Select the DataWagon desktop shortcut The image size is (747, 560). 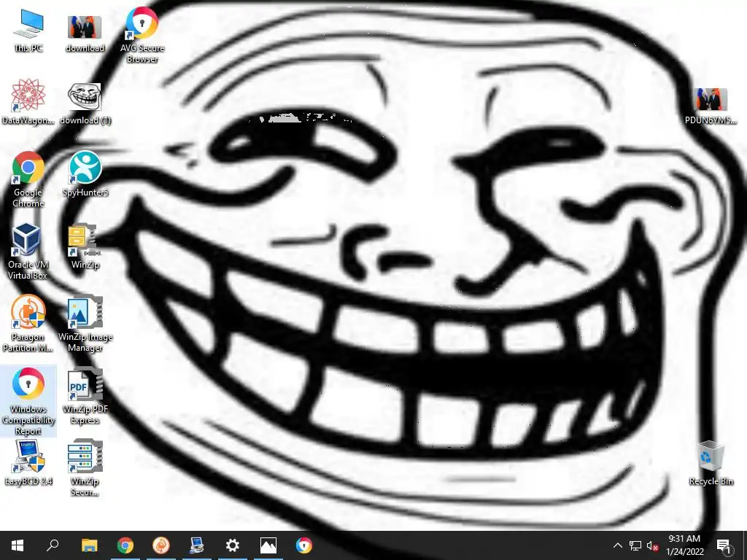click(28, 102)
